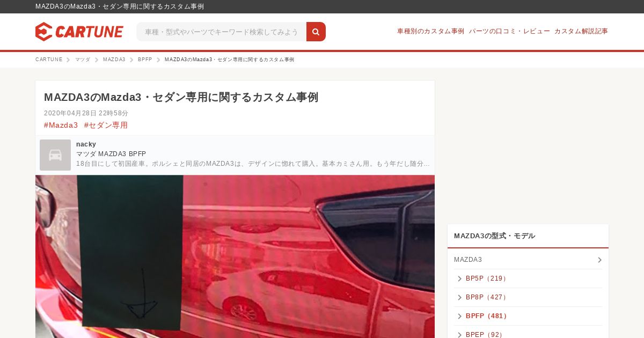Go to MAZDA3 breadcrumb link
644x338 pixels.
(114, 60)
